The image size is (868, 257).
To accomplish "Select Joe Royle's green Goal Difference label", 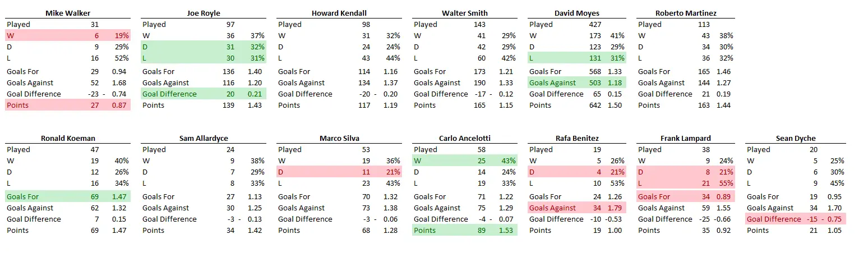I will (x=169, y=94).
